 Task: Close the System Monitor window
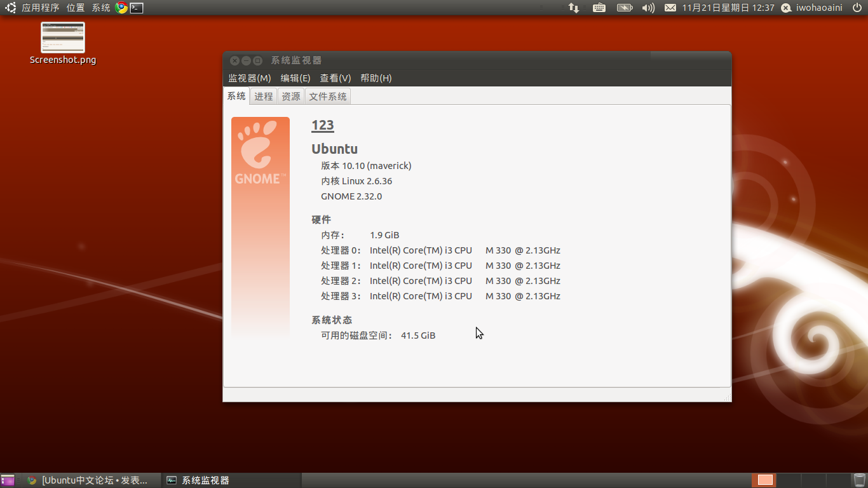click(234, 60)
